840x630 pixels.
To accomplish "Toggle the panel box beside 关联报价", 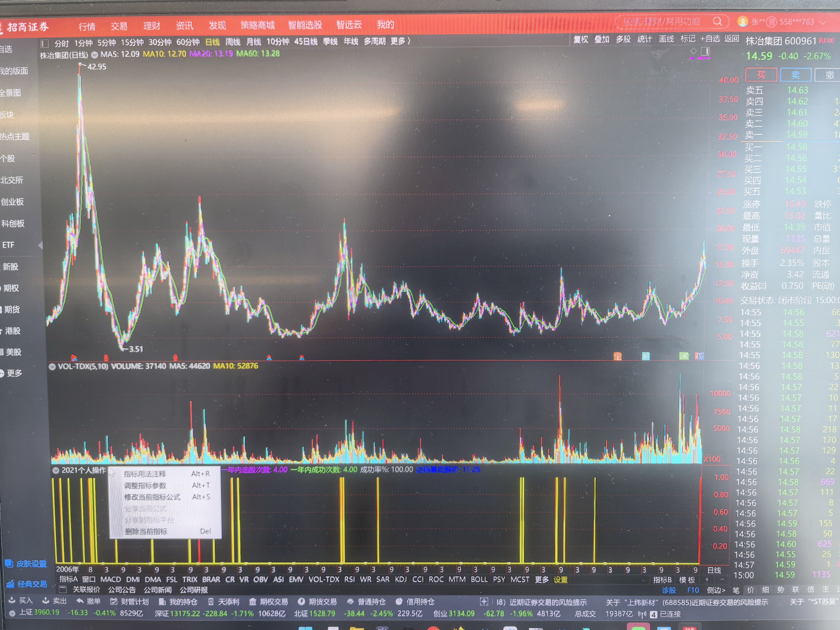I will 63,590.
